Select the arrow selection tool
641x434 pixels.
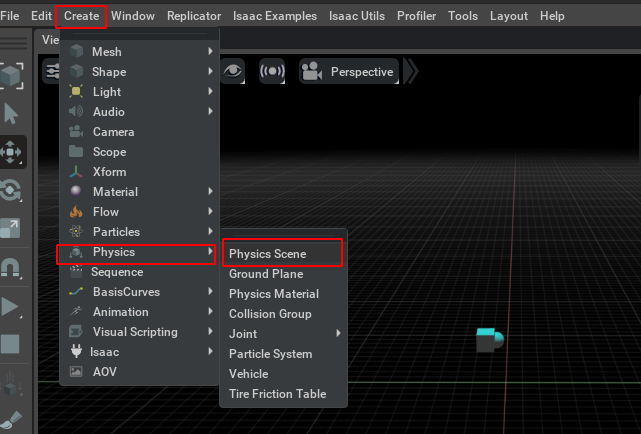(x=11, y=114)
